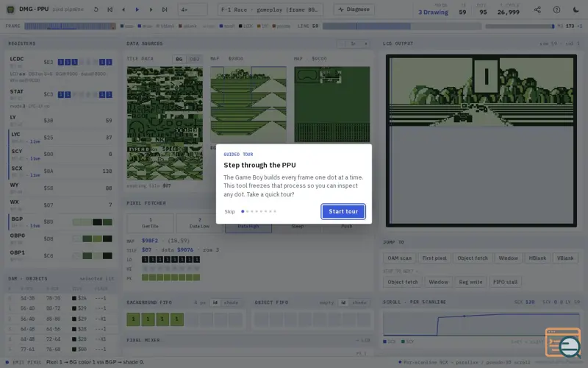
Task: Select BG tile data tab
Action: point(179,59)
